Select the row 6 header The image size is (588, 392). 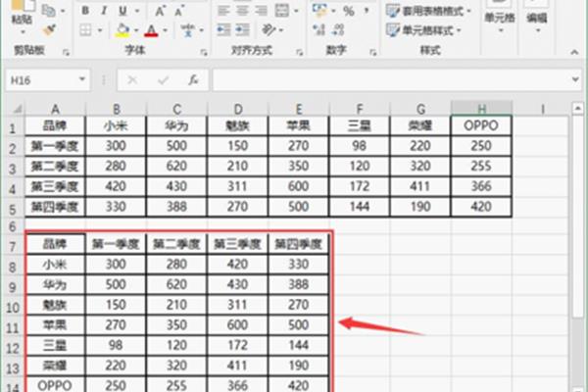(13, 226)
